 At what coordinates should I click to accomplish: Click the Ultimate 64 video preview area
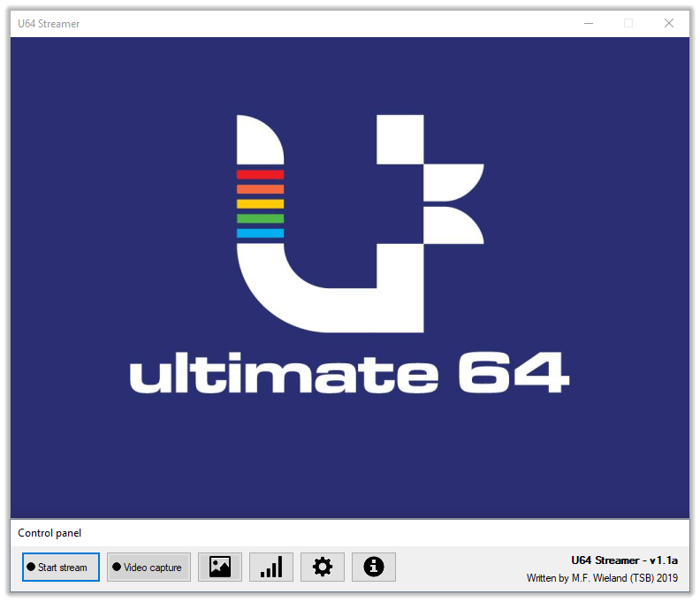350,278
